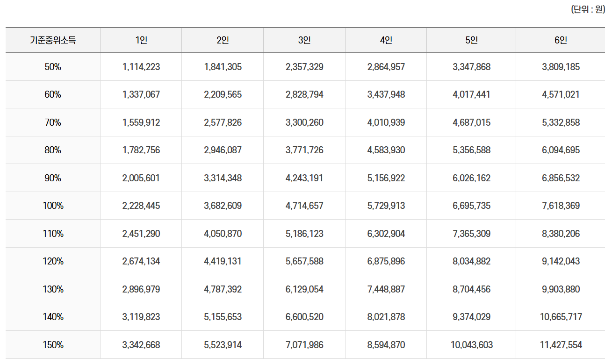The height and width of the screenshot is (364, 612).
Task: Click the cell value 5,186,123
Action: tap(304, 234)
